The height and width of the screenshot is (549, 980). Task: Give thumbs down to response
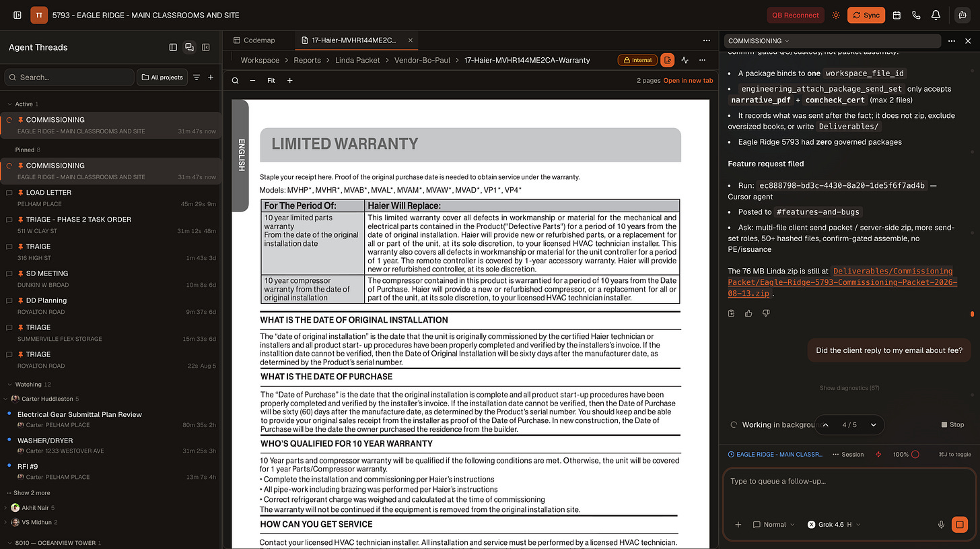[x=765, y=313]
